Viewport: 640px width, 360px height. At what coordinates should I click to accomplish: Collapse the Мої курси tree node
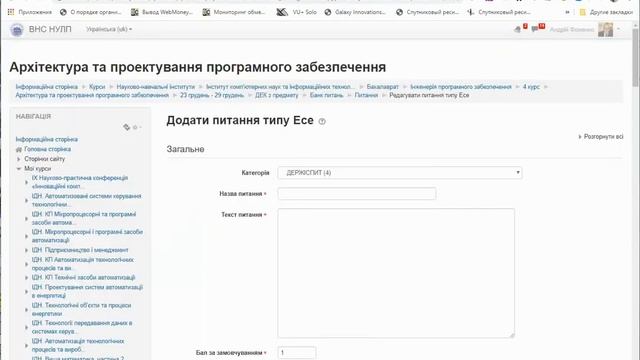19,169
